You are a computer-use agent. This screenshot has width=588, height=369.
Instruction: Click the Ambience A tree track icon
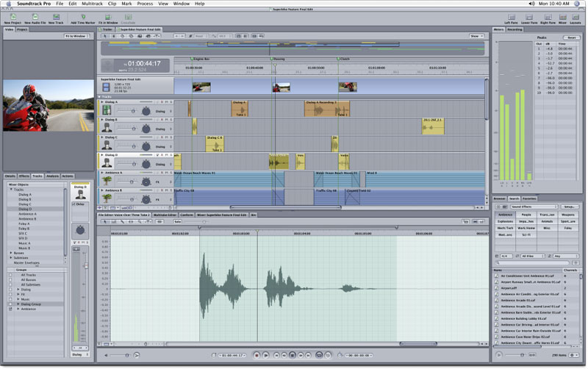(107, 181)
